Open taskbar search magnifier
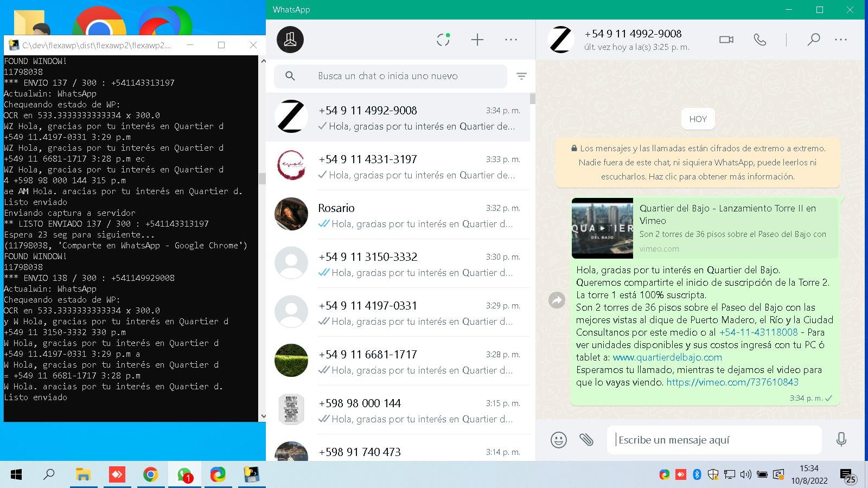 click(49, 475)
